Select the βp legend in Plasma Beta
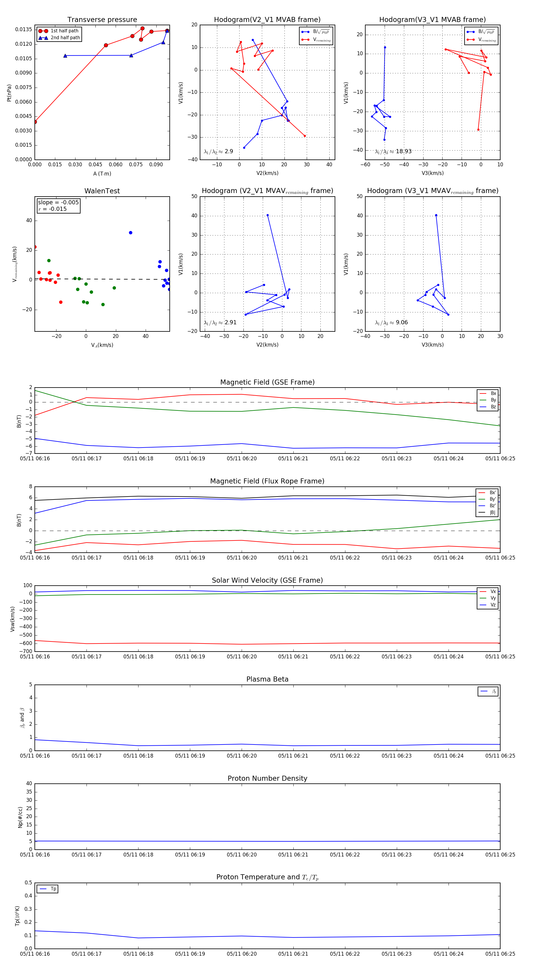The image size is (535, 980). click(x=488, y=691)
